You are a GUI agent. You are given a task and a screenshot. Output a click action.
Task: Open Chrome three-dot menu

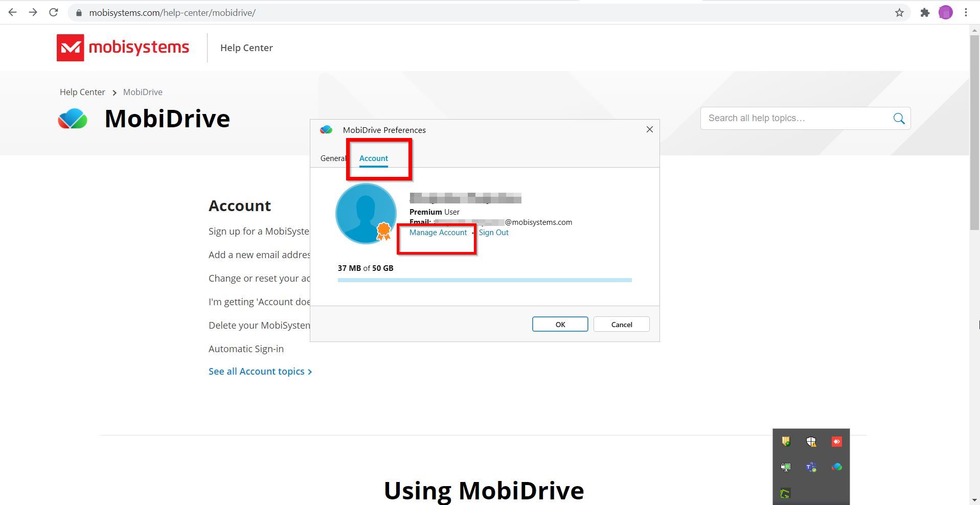pyautogui.click(x=966, y=13)
